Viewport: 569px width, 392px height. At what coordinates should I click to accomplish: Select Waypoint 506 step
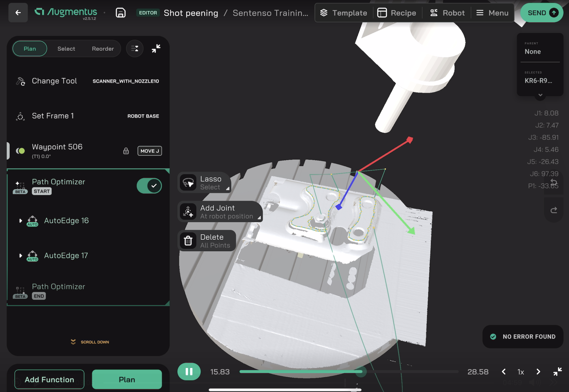[88, 151]
